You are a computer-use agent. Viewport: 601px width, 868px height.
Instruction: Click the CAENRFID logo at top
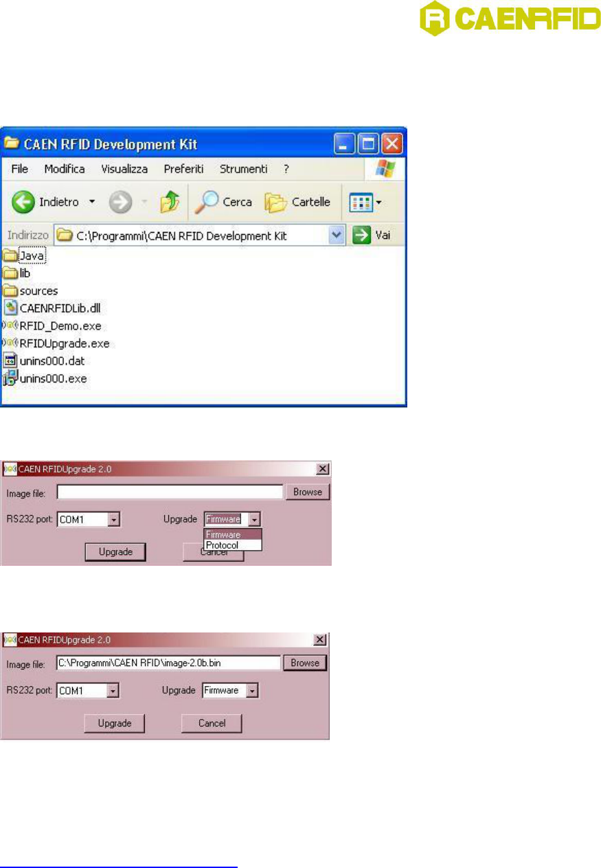tap(510, 19)
